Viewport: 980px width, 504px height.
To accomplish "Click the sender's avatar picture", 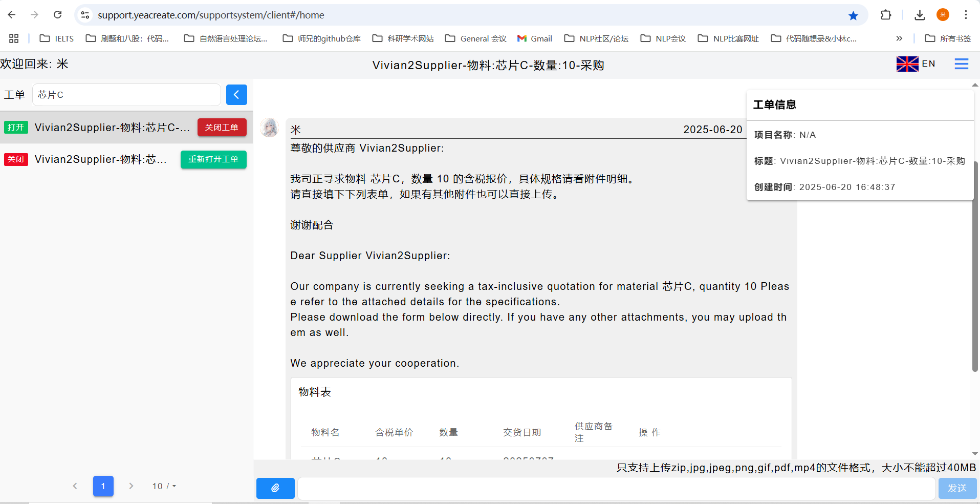I will pos(269,128).
